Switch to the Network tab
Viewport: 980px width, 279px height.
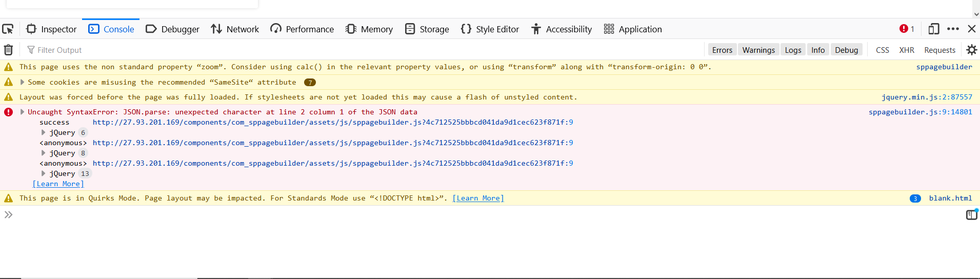pos(235,29)
